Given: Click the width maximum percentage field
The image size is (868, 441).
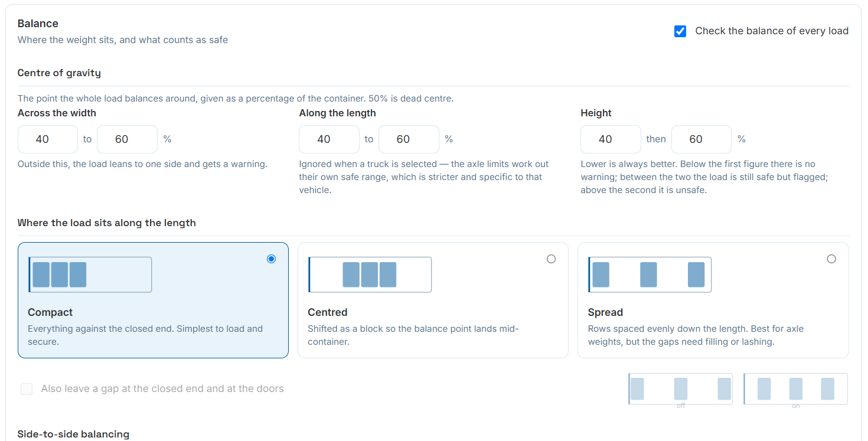Looking at the screenshot, I should 127,139.
